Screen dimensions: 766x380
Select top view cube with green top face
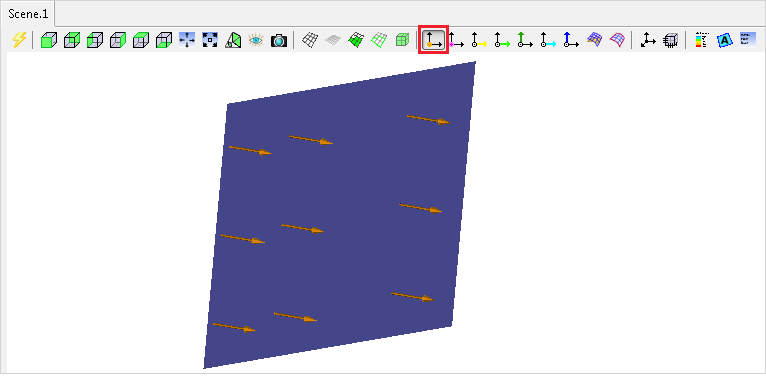(x=141, y=40)
